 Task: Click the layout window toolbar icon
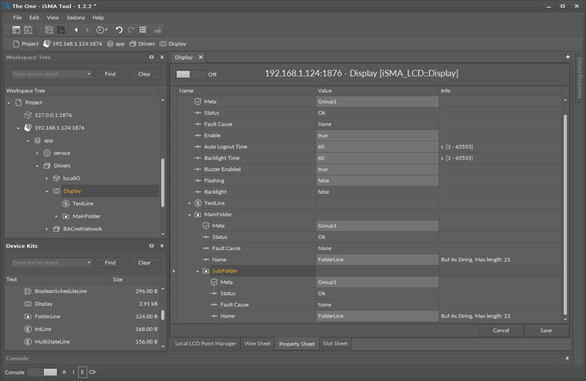(16, 30)
